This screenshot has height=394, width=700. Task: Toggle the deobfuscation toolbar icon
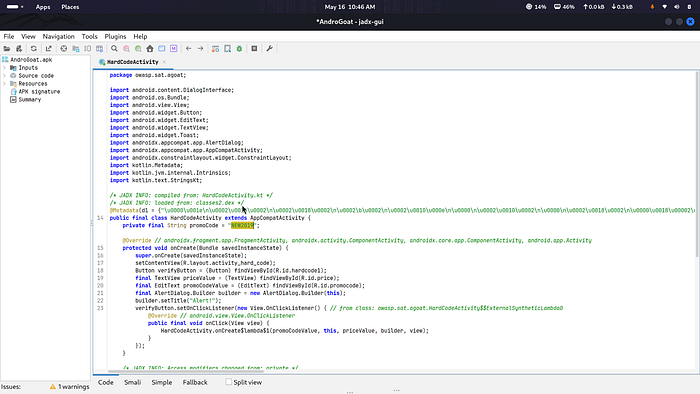coord(215,49)
